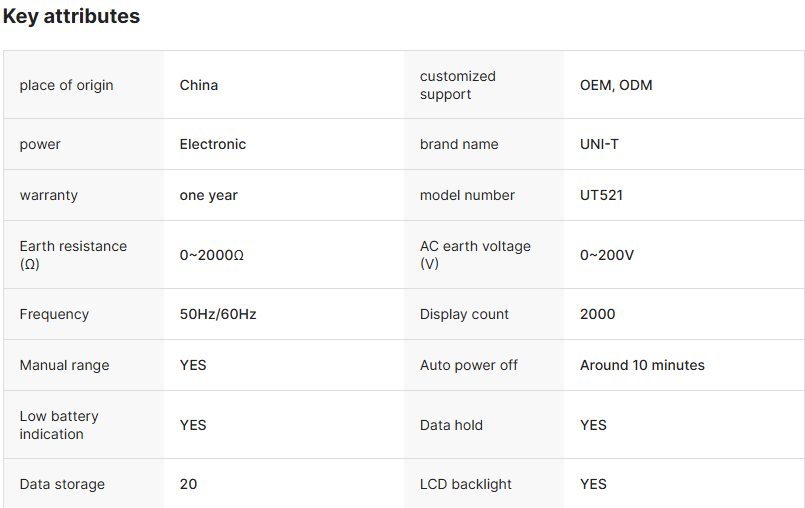The image size is (805, 508).
Task: Click the Key attributes heading
Action: click(71, 17)
